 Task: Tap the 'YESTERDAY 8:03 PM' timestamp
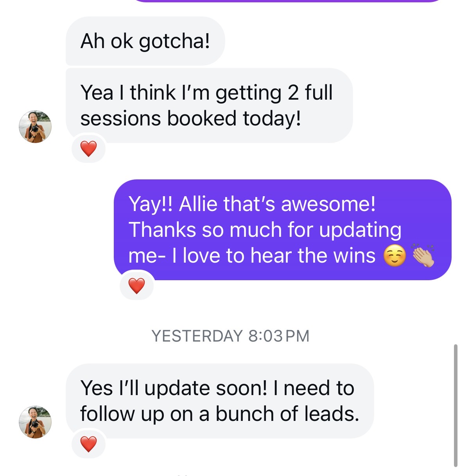230,336
